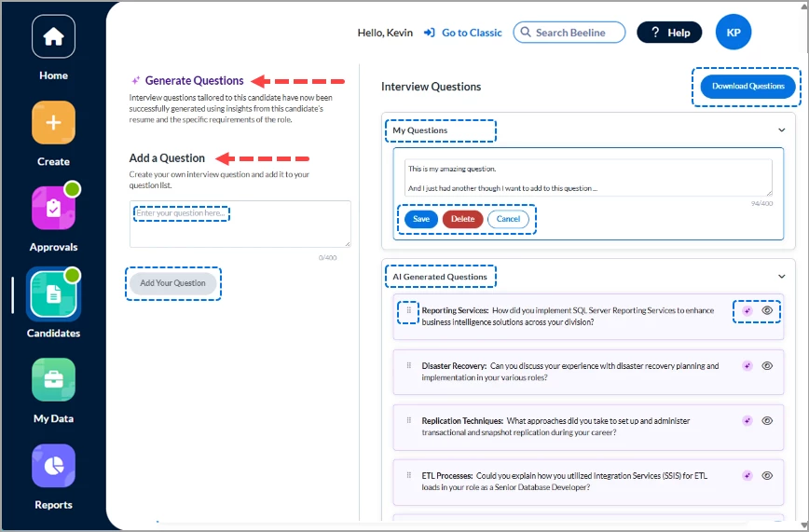809x532 pixels.
Task: Open the Approvals clipboard icon
Action: 53,208
